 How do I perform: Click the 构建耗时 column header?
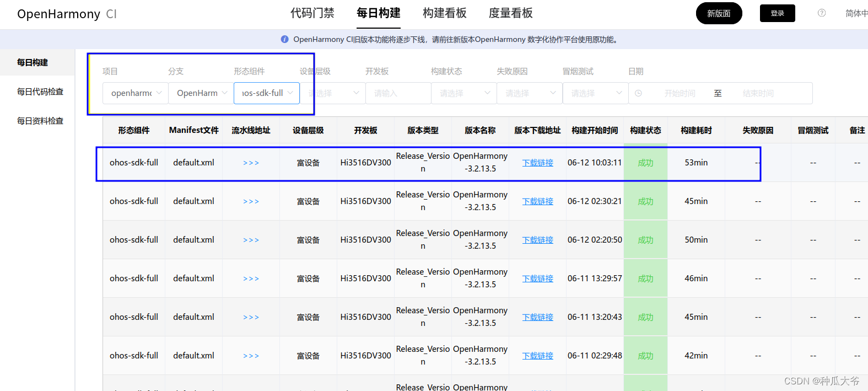[x=696, y=130]
